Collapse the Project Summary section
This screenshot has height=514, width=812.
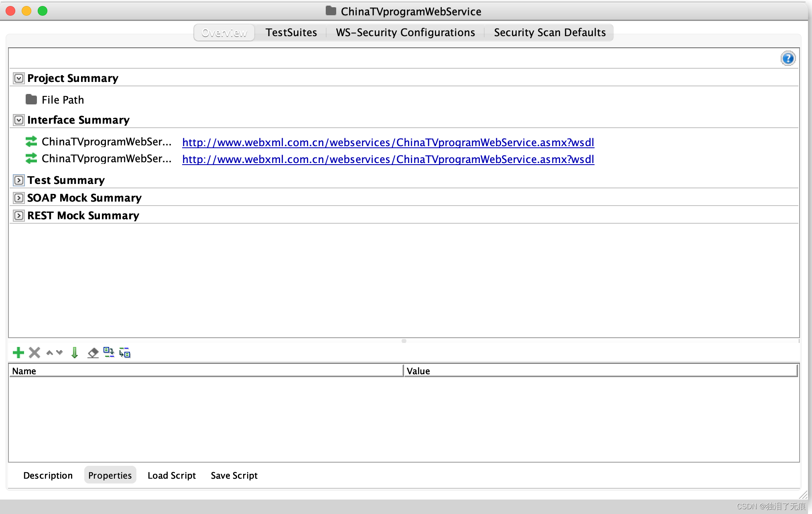[19, 78]
